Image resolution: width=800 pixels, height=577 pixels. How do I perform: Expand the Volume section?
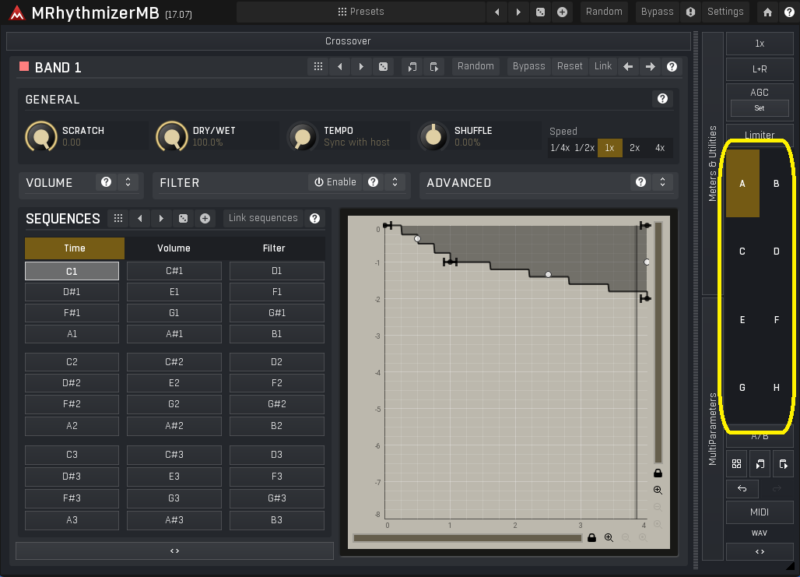click(128, 182)
